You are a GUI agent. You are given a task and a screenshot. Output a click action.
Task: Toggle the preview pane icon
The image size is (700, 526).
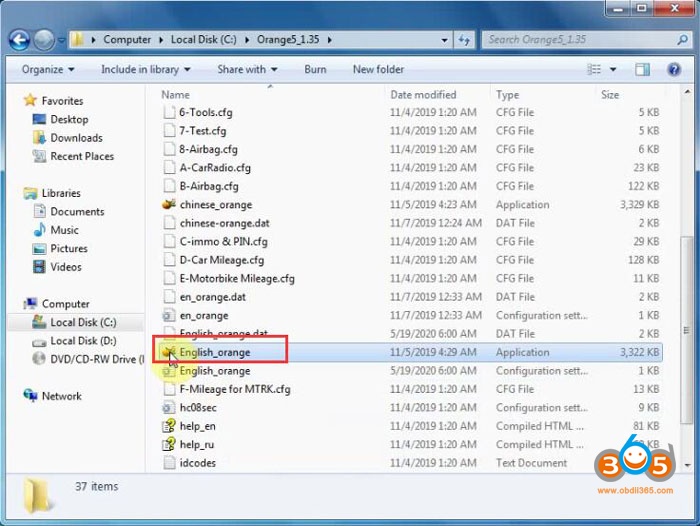(x=642, y=69)
